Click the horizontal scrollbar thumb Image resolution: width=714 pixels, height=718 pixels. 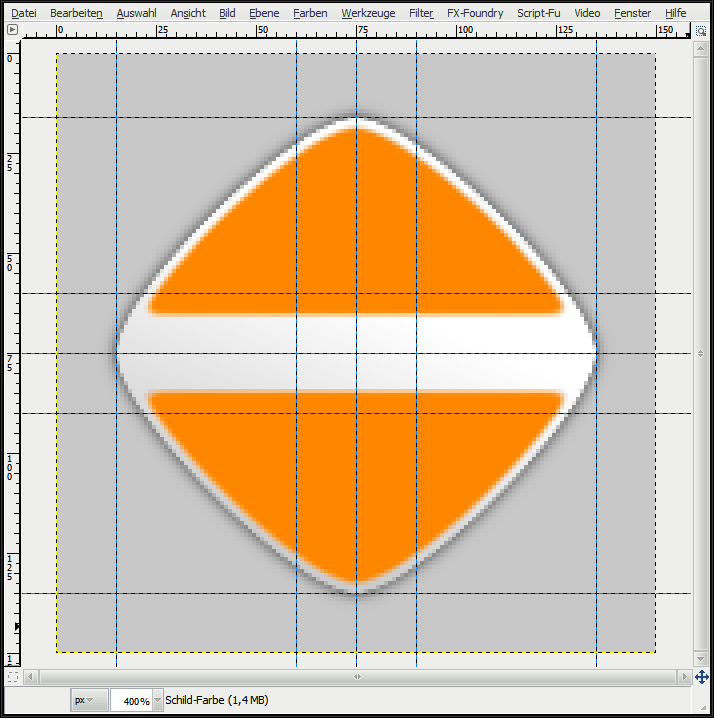tap(358, 676)
